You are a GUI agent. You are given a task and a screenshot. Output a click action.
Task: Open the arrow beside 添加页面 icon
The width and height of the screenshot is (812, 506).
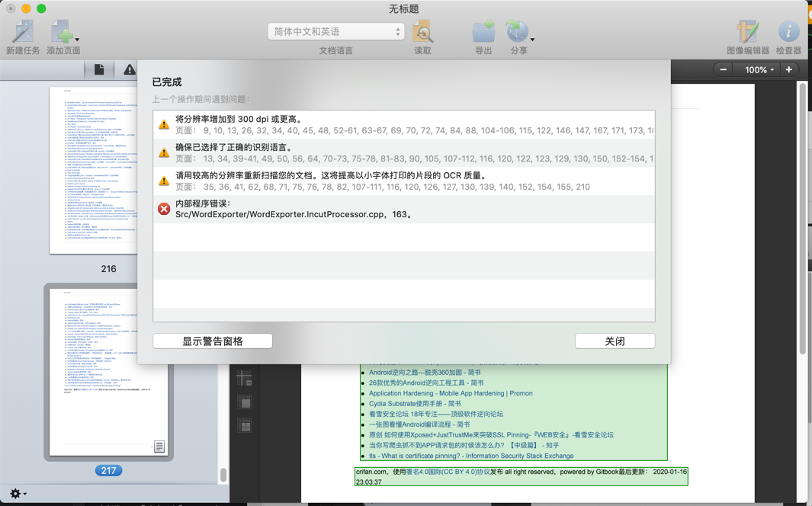point(77,40)
